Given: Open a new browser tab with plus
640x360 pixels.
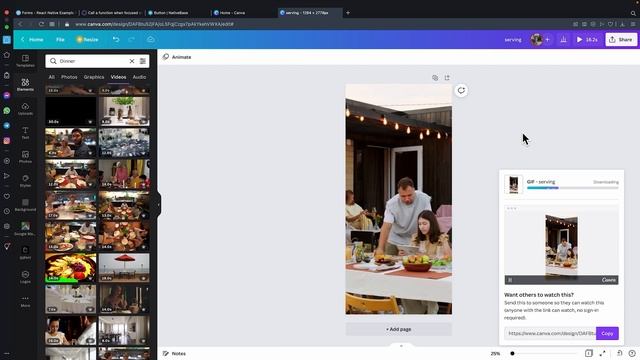Looking at the screenshot, I should point(348,13).
